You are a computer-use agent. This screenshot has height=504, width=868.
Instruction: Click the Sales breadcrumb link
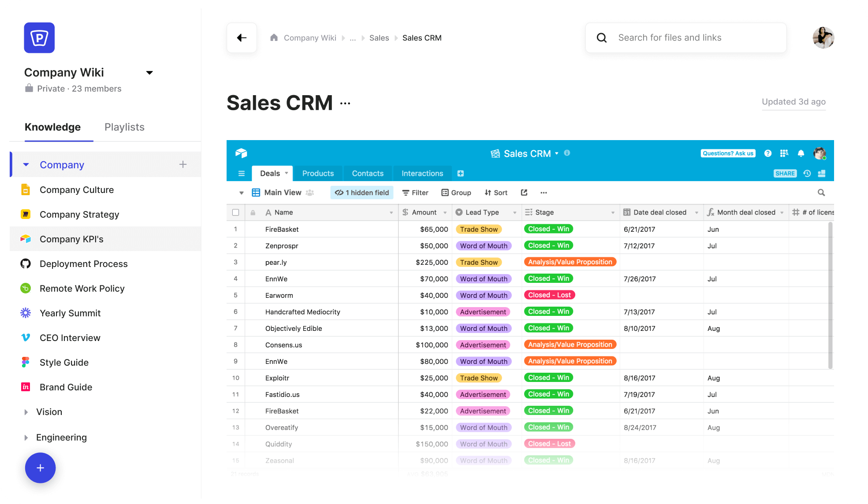click(379, 38)
